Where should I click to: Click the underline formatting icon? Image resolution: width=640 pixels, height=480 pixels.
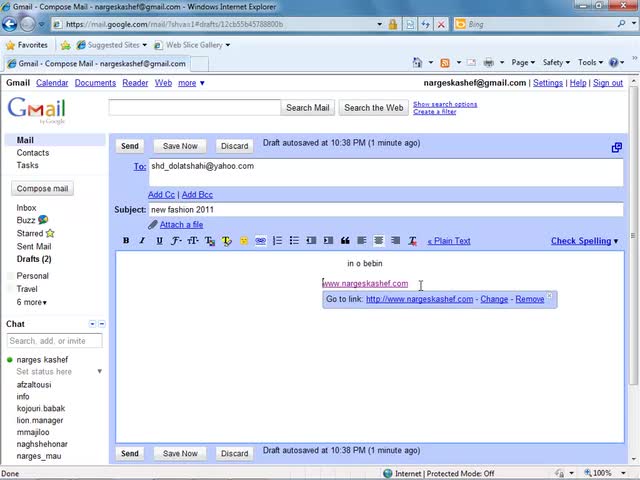159,241
